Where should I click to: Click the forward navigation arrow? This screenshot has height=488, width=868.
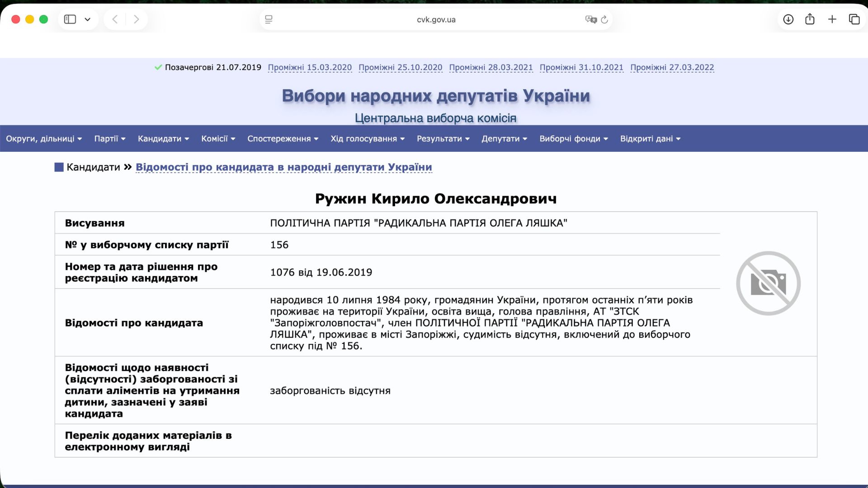[136, 19]
